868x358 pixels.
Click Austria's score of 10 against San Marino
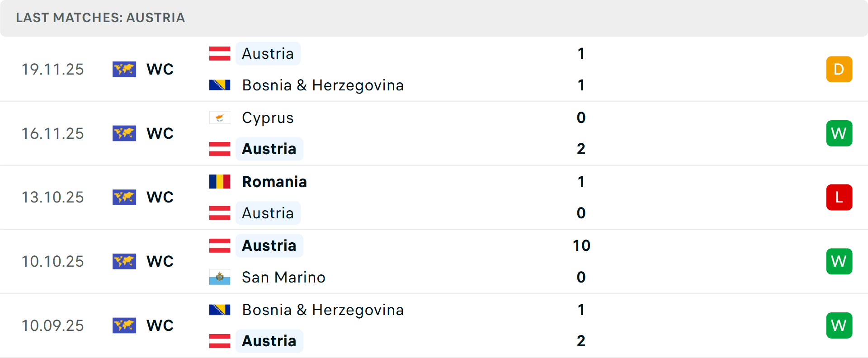pyautogui.click(x=581, y=246)
